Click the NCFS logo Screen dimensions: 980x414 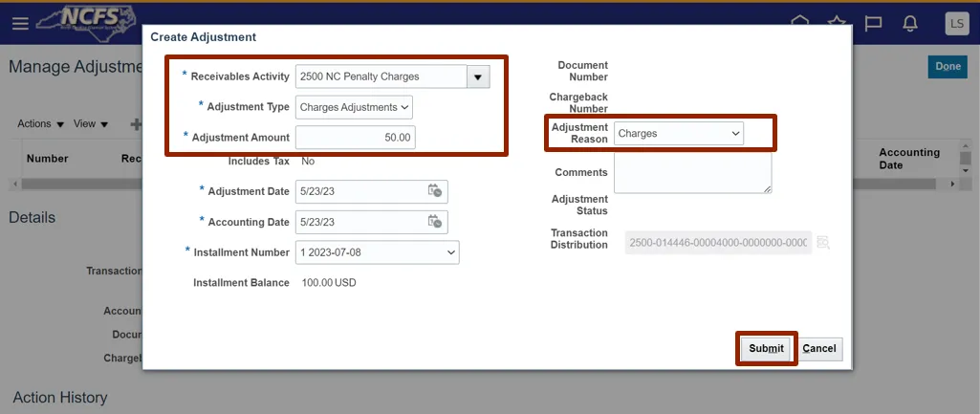point(86,24)
